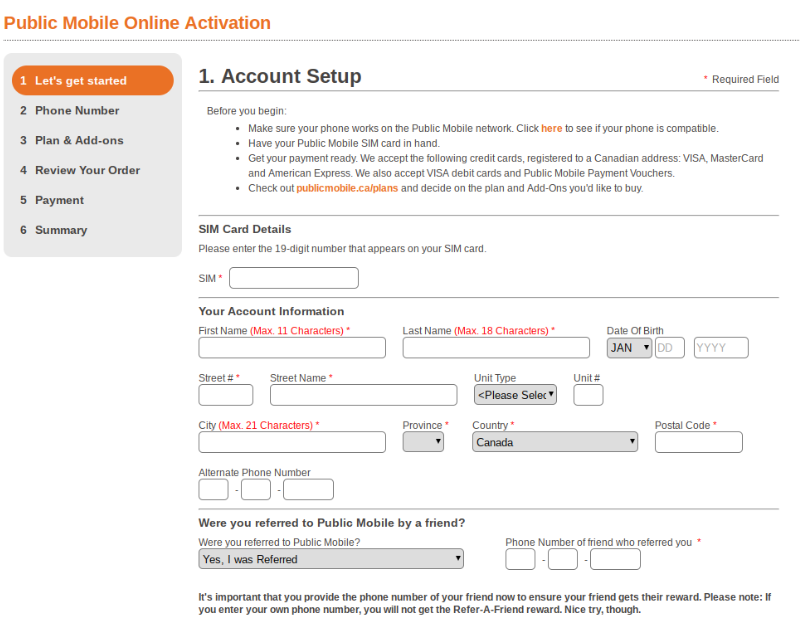Jump to the Summary step
The height and width of the screenshot is (636, 803).
54,230
